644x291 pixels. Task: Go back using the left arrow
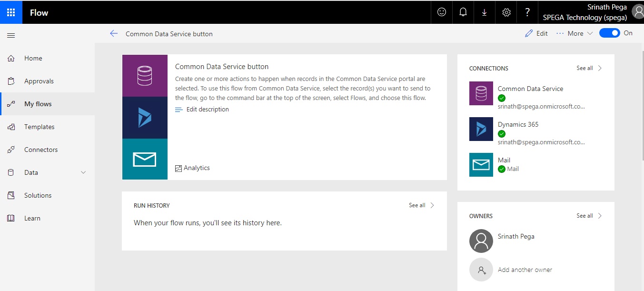(113, 33)
